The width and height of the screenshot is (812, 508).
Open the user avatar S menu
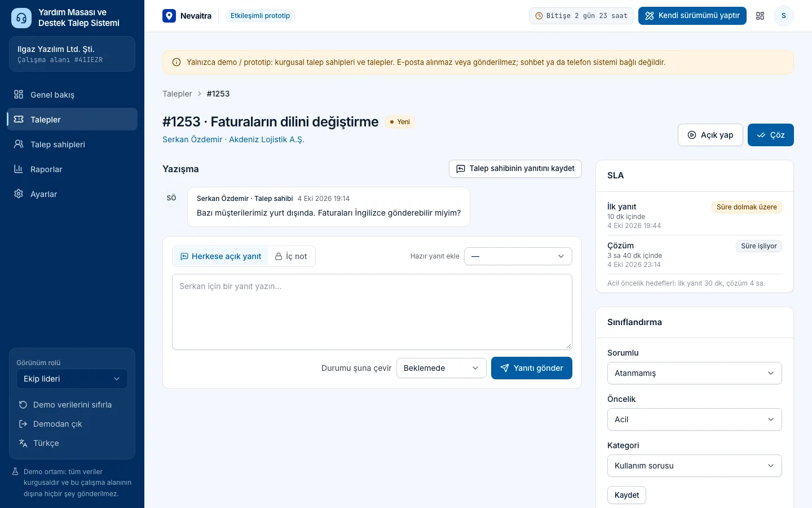[784, 16]
